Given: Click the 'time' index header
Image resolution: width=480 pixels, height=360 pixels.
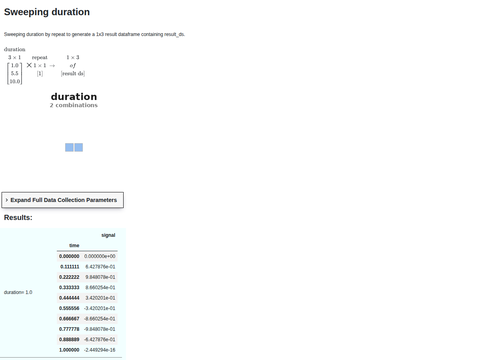Looking at the screenshot, I should (x=74, y=245).
